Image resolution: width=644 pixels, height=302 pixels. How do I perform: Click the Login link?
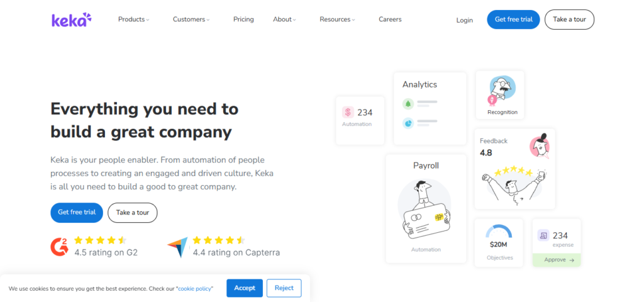pos(465,20)
